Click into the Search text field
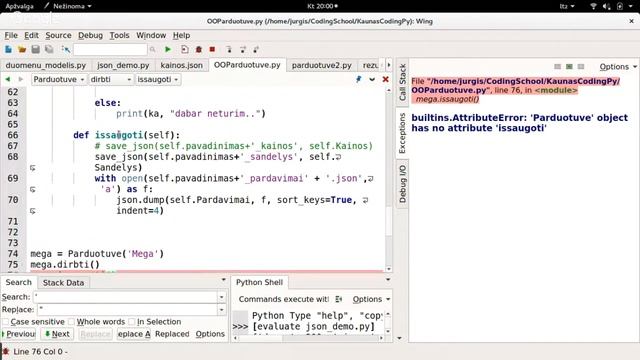Viewport: 640px width, 360px height. (x=126, y=297)
